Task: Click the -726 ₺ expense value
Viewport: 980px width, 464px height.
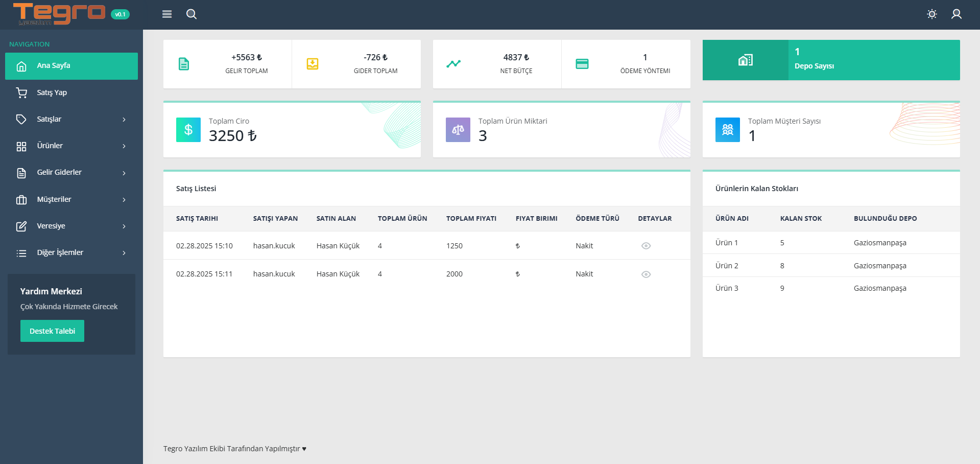Action: click(x=375, y=57)
